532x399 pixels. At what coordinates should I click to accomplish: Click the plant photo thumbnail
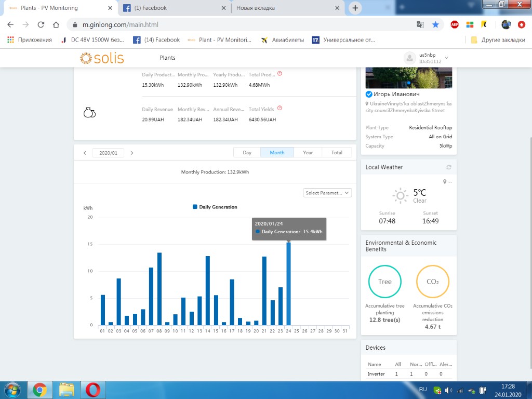point(409,78)
